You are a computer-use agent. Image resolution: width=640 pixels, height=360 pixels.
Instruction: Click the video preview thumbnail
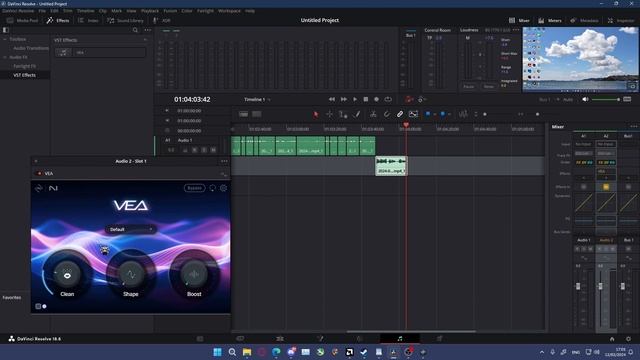[x=580, y=59]
